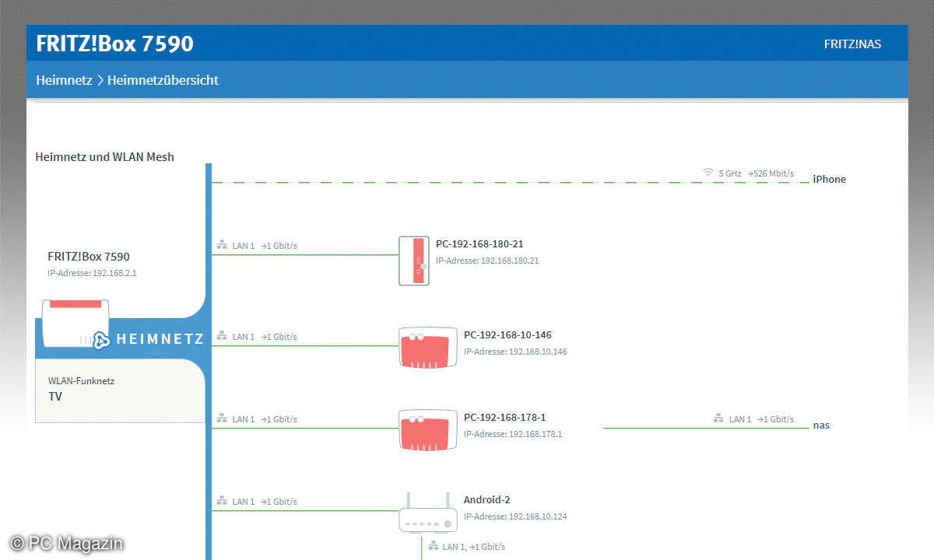This screenshot has height=560, width=934.
Task: Click the LAN icon left of PC-192-168-178-1
Action: (222, 418)
